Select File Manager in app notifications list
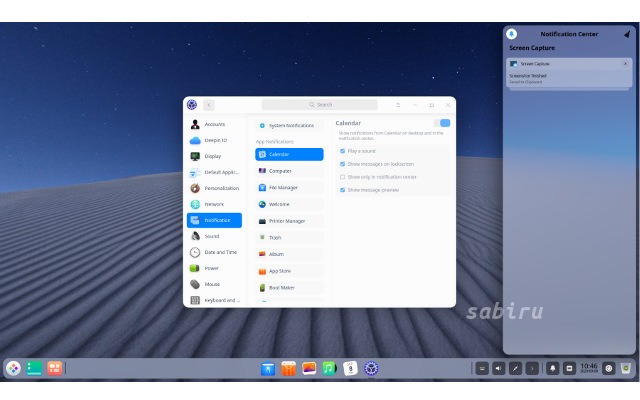The image size is (640, 400). (289, 187)
